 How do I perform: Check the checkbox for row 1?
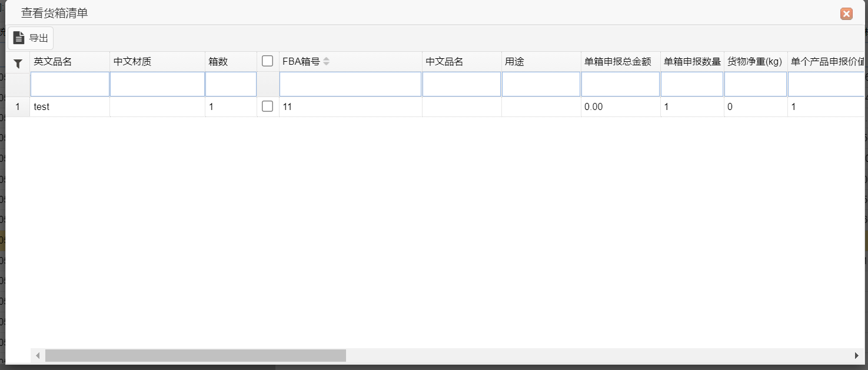pyautogui.click(x=267, y=106)
